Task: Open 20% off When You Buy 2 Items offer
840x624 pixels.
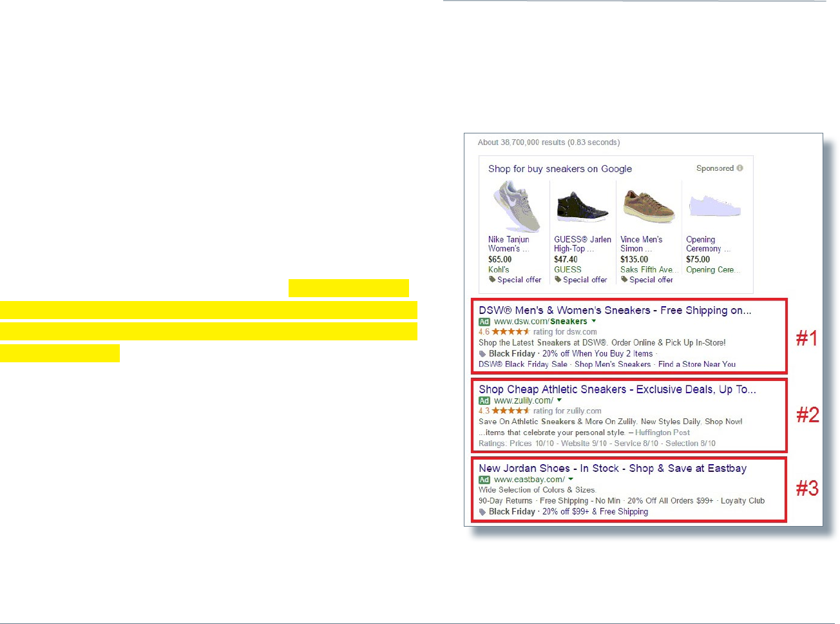Action: tap(597, 353)
